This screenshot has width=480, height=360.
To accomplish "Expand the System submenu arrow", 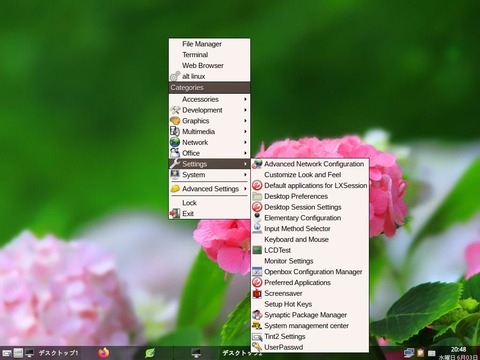I will coord(245,175).
